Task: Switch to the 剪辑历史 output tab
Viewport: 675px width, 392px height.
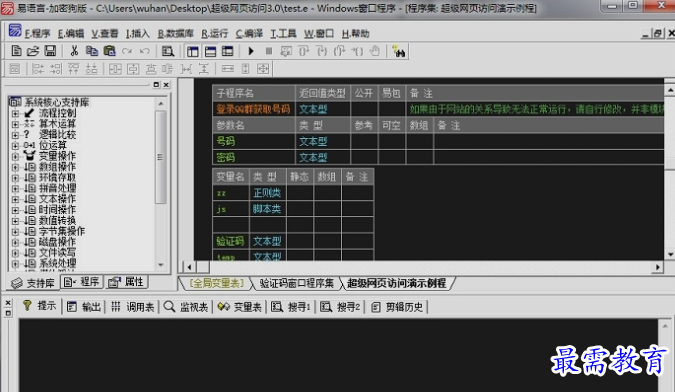Action: pos(398,307)
